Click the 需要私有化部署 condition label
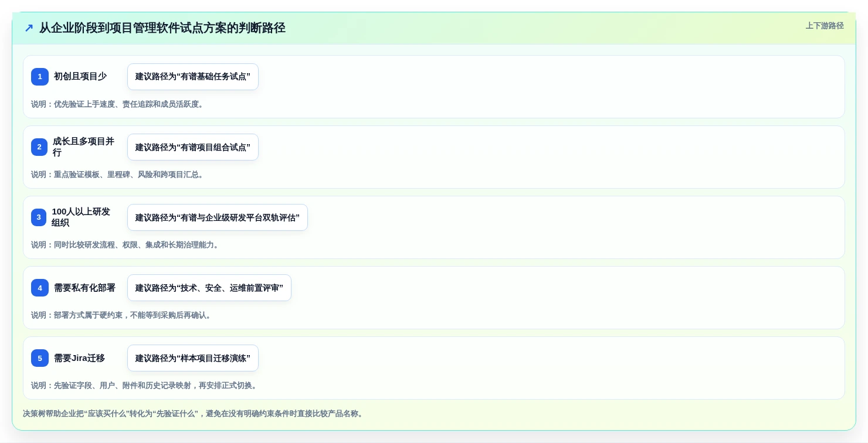 coord(84,288)
